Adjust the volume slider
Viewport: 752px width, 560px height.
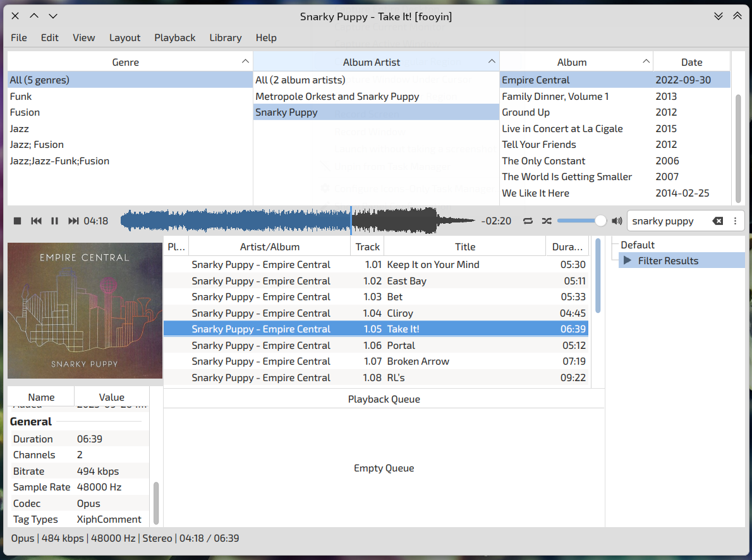(x=582, y=221)
